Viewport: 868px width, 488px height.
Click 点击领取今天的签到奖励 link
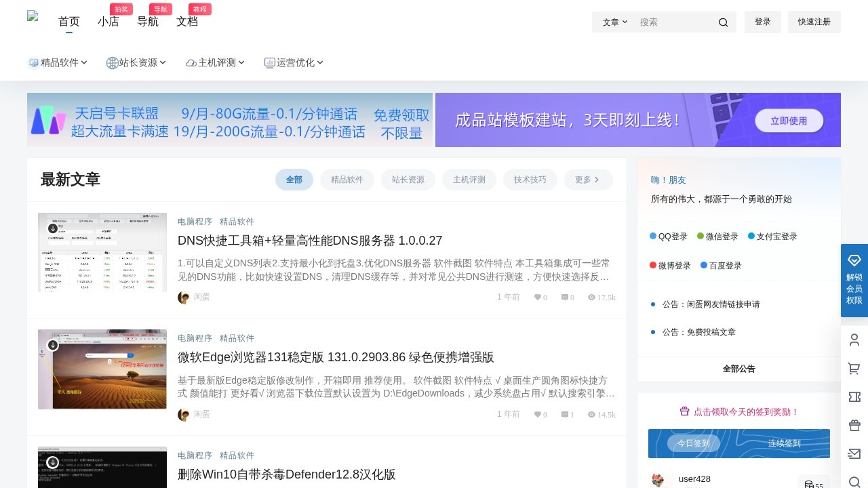click(x=747, y=411)
